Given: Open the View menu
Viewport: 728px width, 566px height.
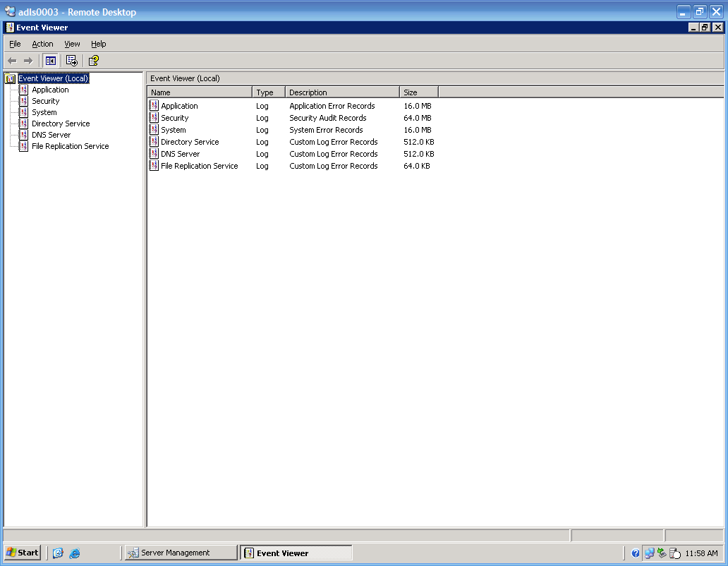Looking at the screenshot, I should (72, 44).
